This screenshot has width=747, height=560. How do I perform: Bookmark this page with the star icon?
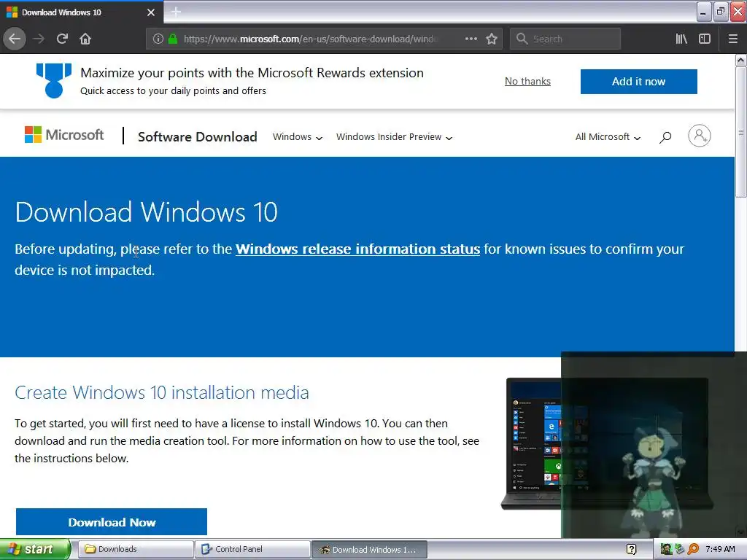492,39
